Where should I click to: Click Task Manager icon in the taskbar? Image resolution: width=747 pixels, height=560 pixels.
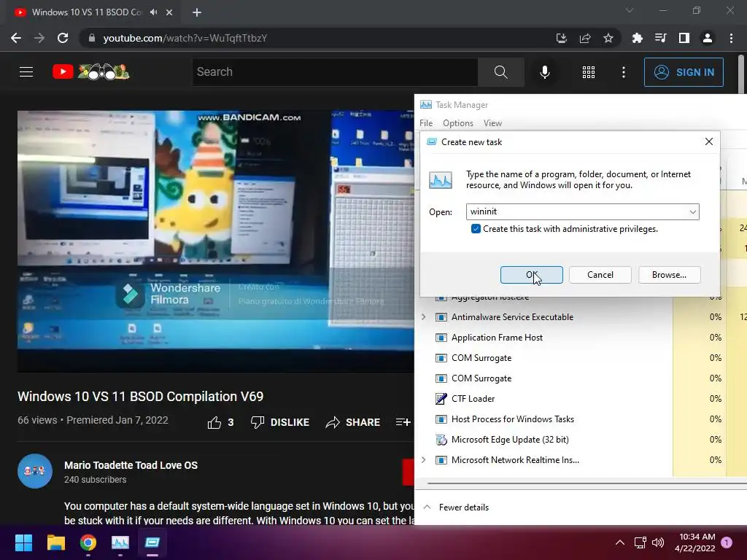point(120,542)
